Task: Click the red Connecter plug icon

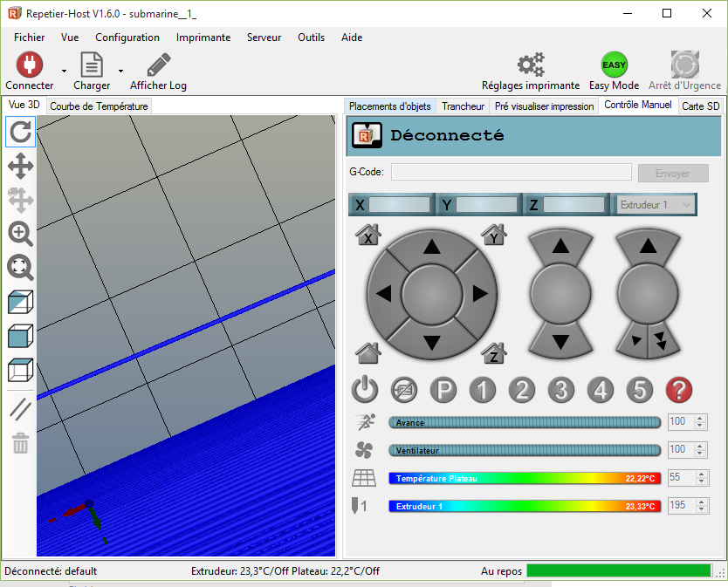Action: [x=30, y=64]
